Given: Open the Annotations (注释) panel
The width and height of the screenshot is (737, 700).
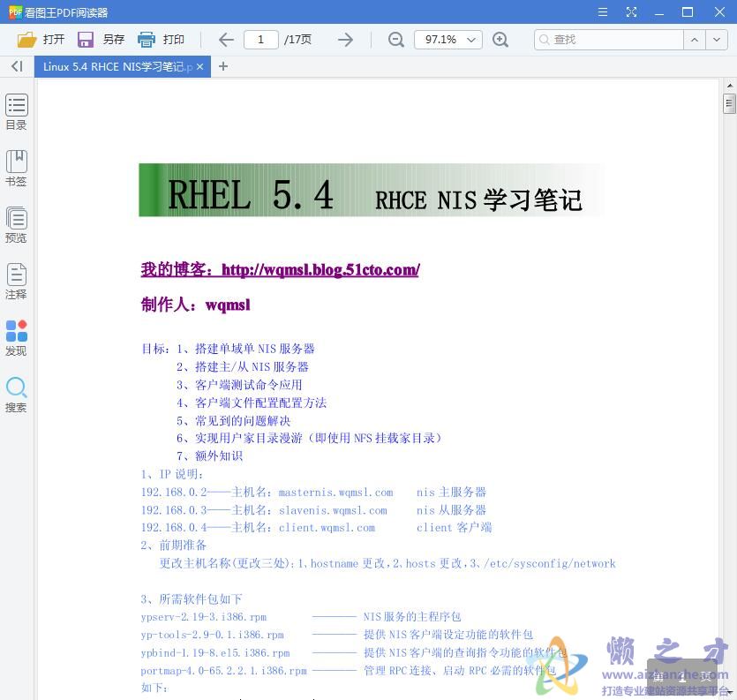Looking at the screenshot, I should [16, 281].
